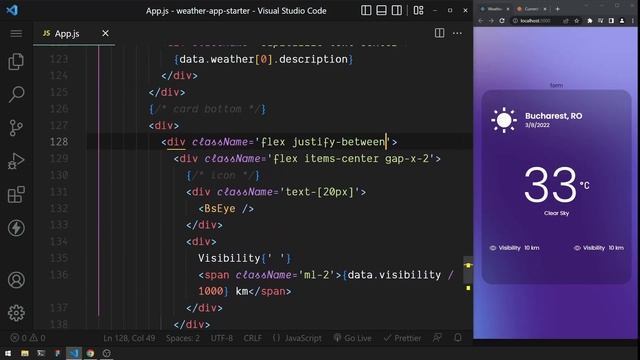Open the Source Control view
Screen dimensions: 640x360
tap(16, 128)
